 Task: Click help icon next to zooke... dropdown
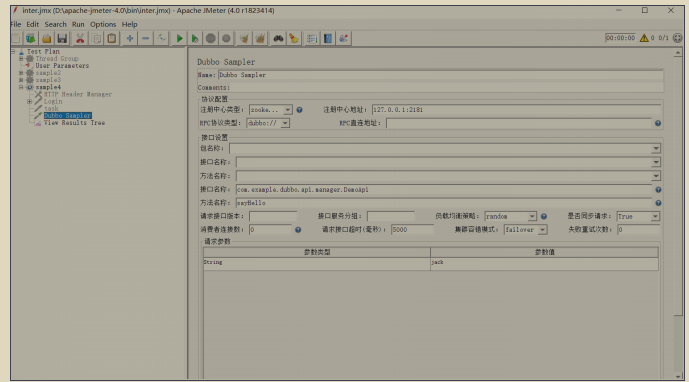tap(299, 110)
